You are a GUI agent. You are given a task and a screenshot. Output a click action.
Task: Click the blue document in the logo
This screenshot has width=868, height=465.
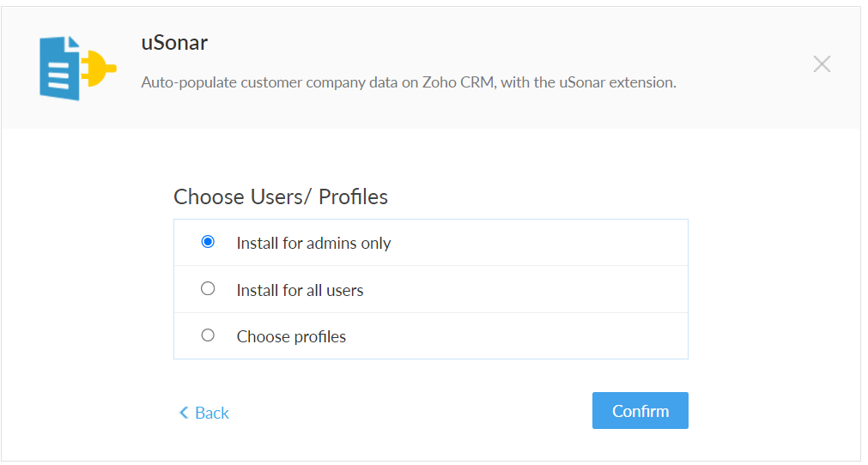(x=59, y=69)
